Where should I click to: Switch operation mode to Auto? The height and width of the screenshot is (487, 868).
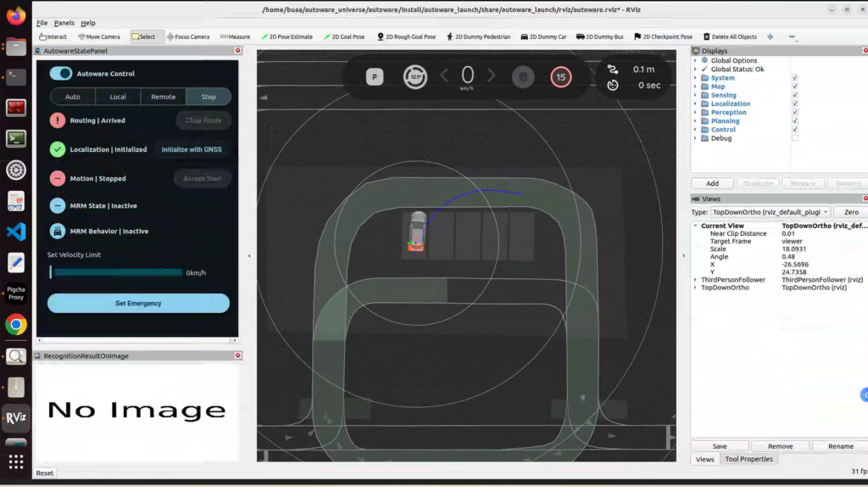(73, 97)
